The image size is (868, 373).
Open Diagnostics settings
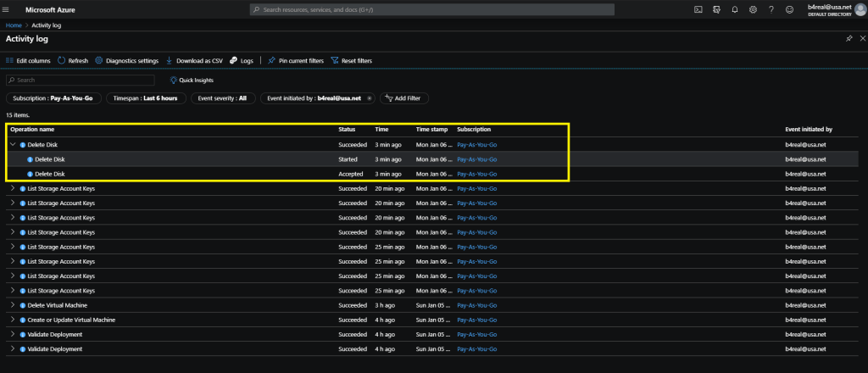tap(127, 61)
